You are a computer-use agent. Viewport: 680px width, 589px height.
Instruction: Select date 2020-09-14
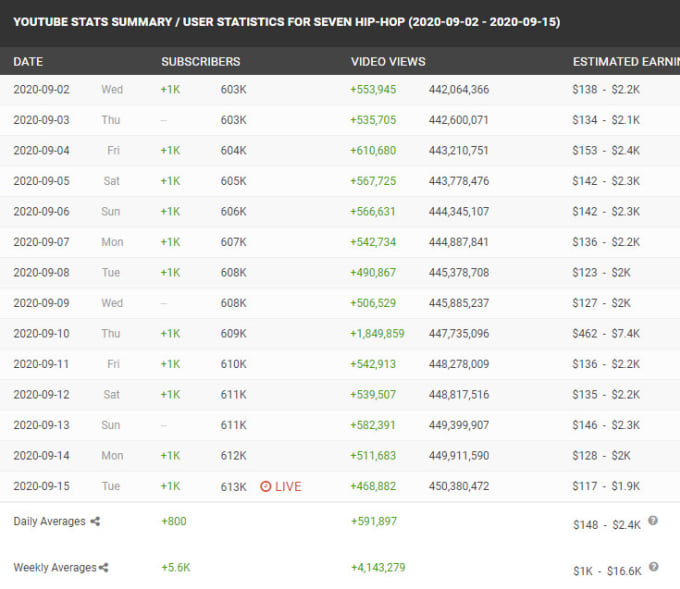pyautogui.click(x=41, y=456)
